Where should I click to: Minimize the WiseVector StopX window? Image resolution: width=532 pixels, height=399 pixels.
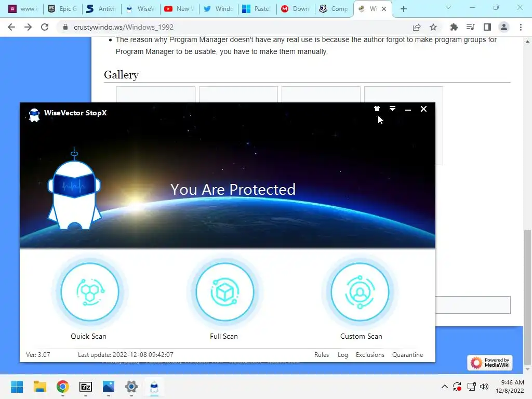tap(408, 109)
